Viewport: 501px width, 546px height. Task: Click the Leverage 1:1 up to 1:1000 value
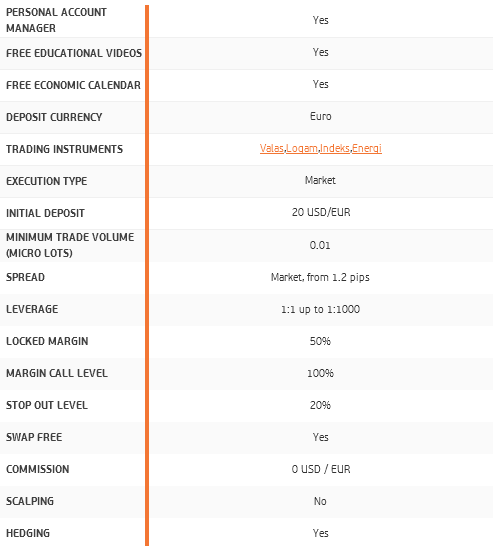coord(320,309)
